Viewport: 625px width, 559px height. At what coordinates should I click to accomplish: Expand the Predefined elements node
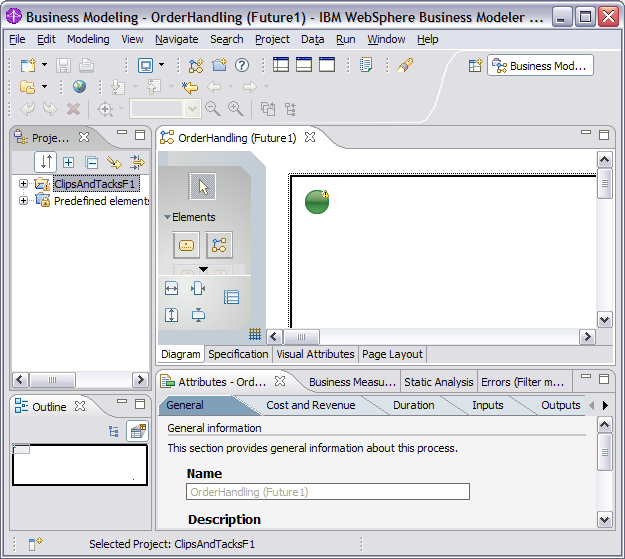pos(23,201)
